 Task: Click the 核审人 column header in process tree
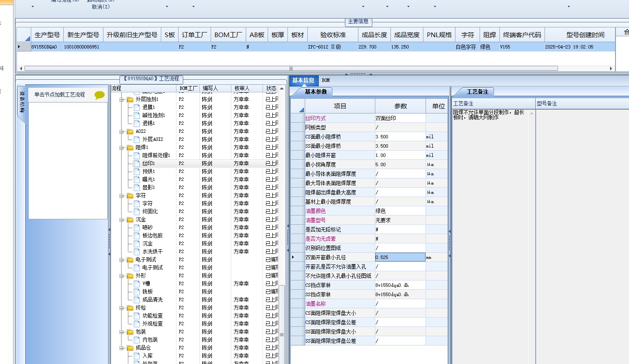click(x=247, y=88)
